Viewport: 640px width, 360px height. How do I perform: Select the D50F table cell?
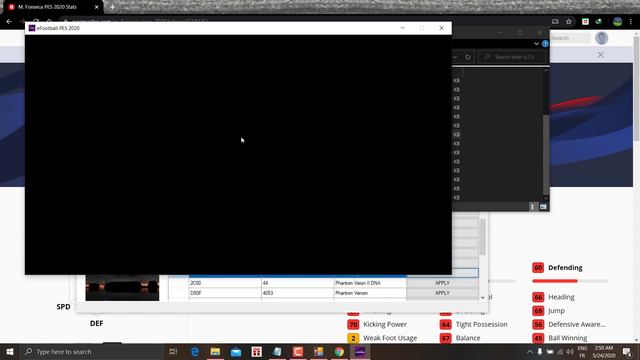225,293
